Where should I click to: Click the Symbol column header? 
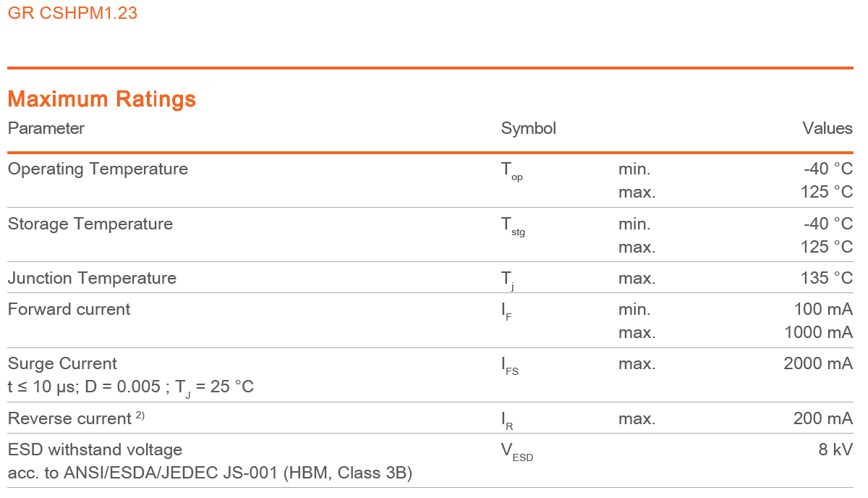(529, 129)
